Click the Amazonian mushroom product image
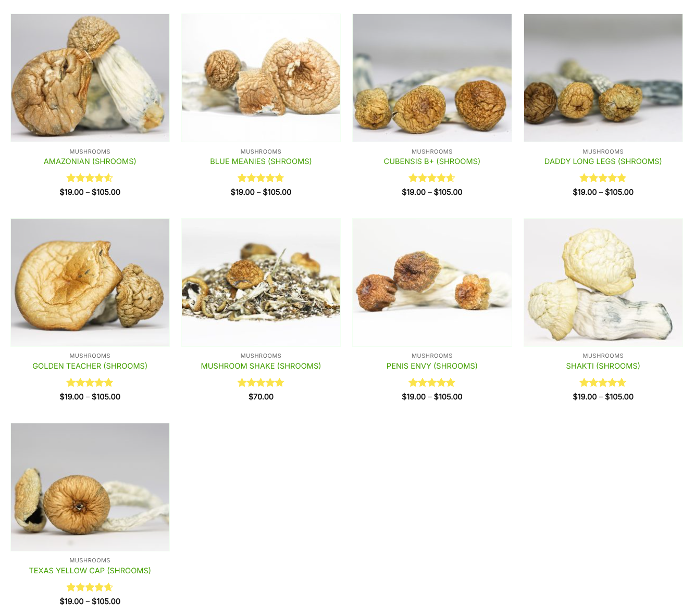Screen dimensions: 695x616 coord(90,78)
